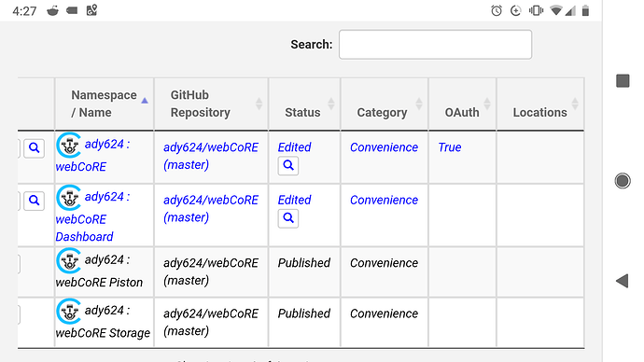The height and width of the screenshot is (362, 644).
Task: Click Published status in webCoRE Piston row
Action: [304, 263]
